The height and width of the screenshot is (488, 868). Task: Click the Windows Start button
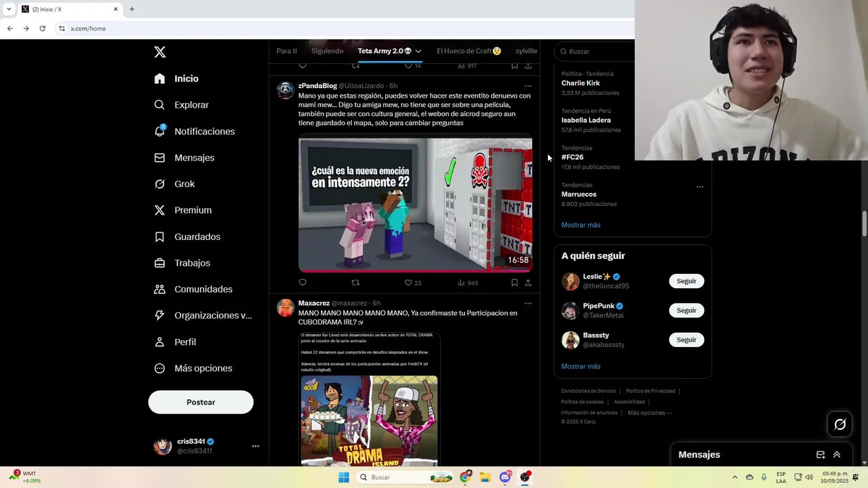344,477
